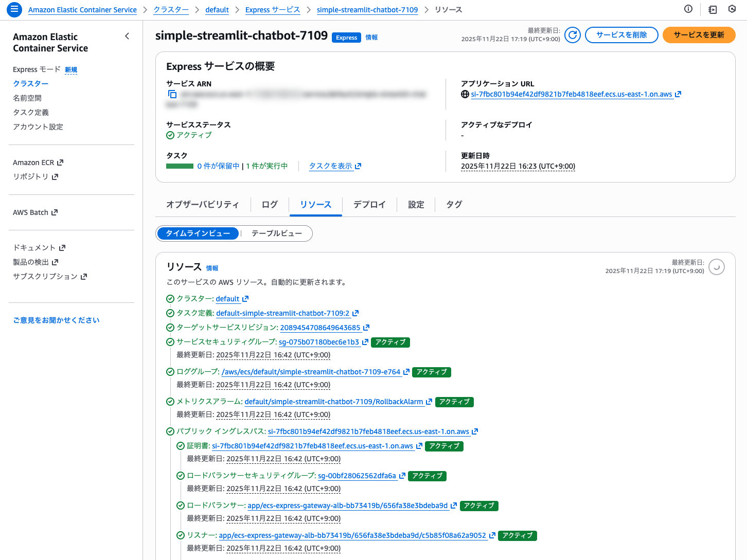Viewport: 747px width, 560px height.
Task: Open 名前空間 in the sidebar
Action: point(27,98)
